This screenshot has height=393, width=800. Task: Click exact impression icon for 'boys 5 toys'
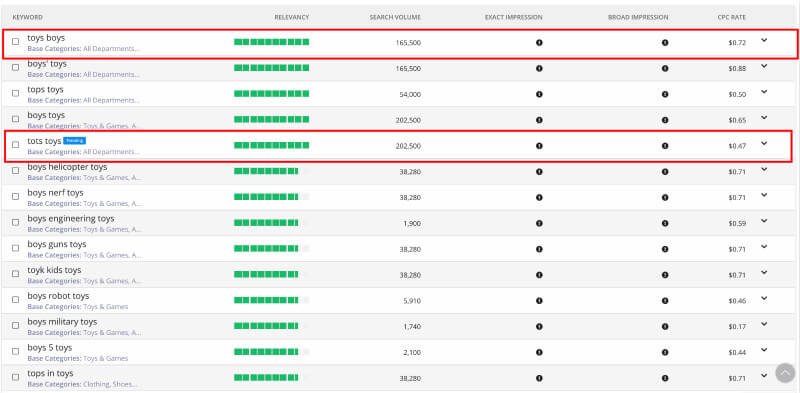click(x=539, y=352)
